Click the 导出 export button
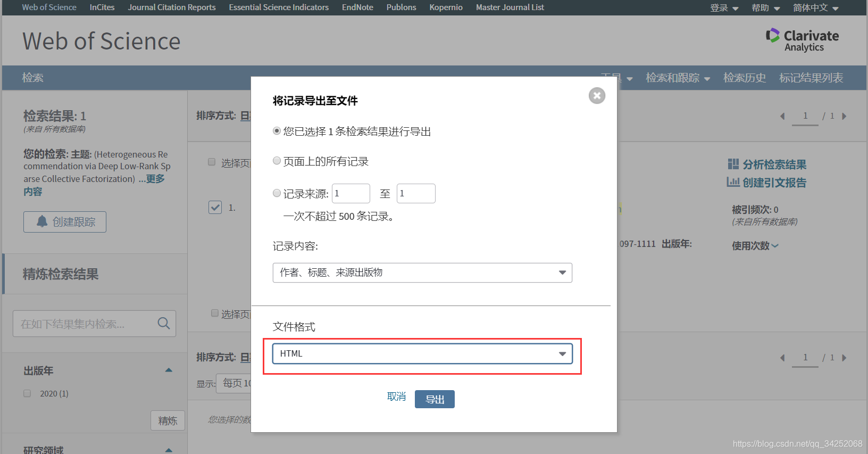The width and height of the screenshot is (868, 454). pos(435,399)
